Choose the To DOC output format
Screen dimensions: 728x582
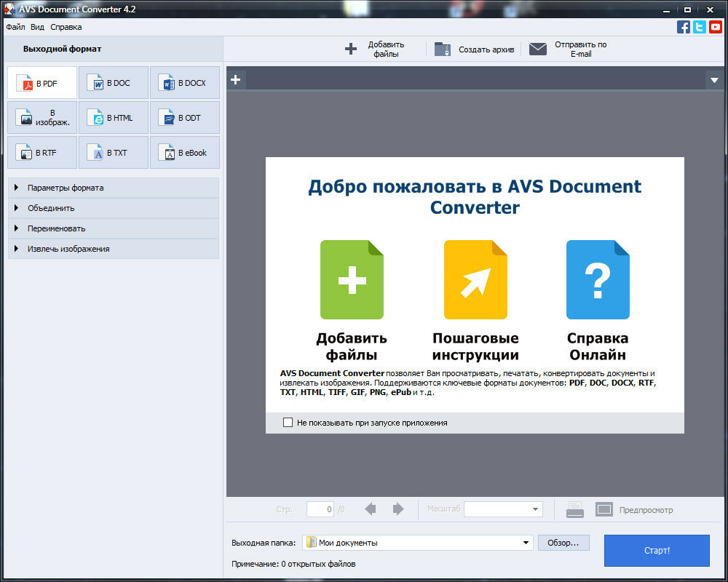coord(114,83)
